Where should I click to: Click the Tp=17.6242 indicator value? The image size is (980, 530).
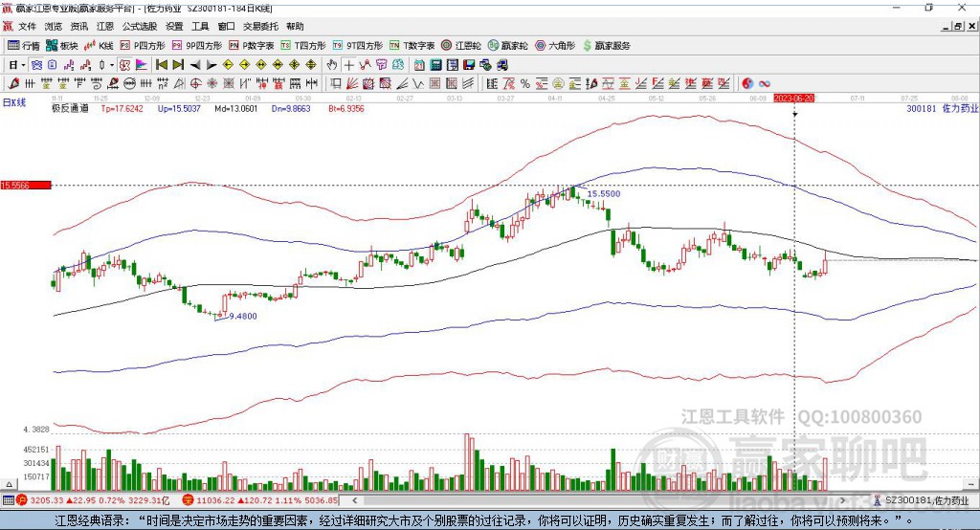(122, 108)
